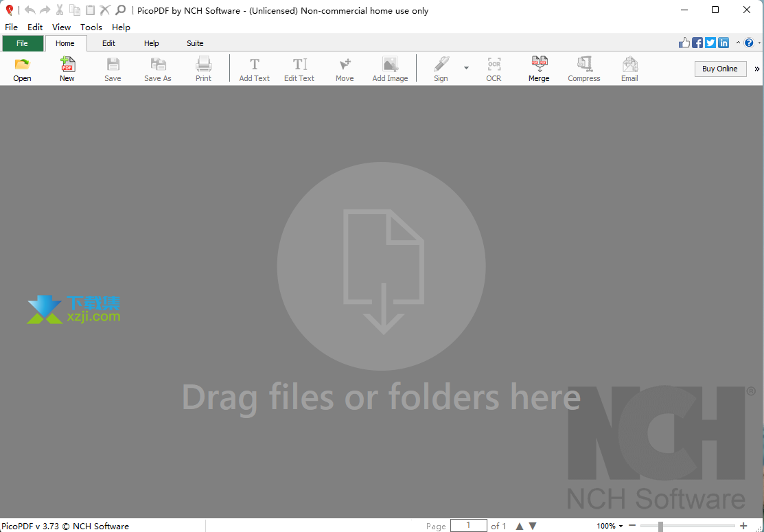
Task: Click the drag files drop circle
Action: pos(382,266)
